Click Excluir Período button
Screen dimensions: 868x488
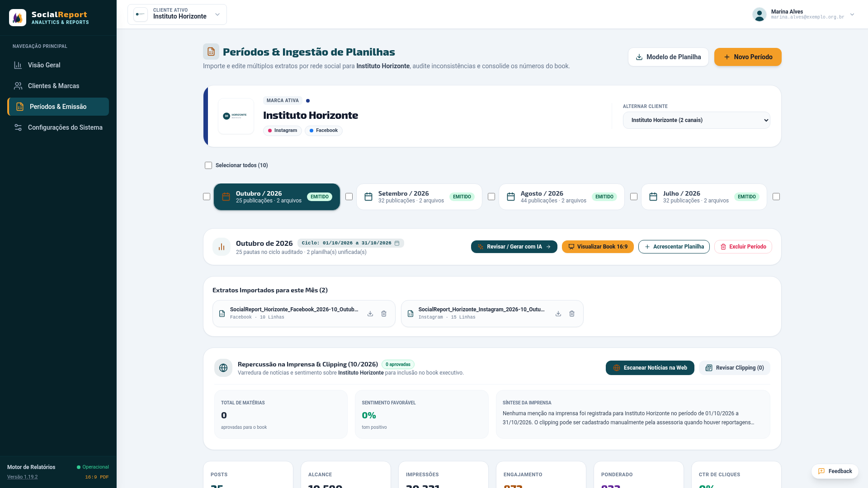(743, 247)
